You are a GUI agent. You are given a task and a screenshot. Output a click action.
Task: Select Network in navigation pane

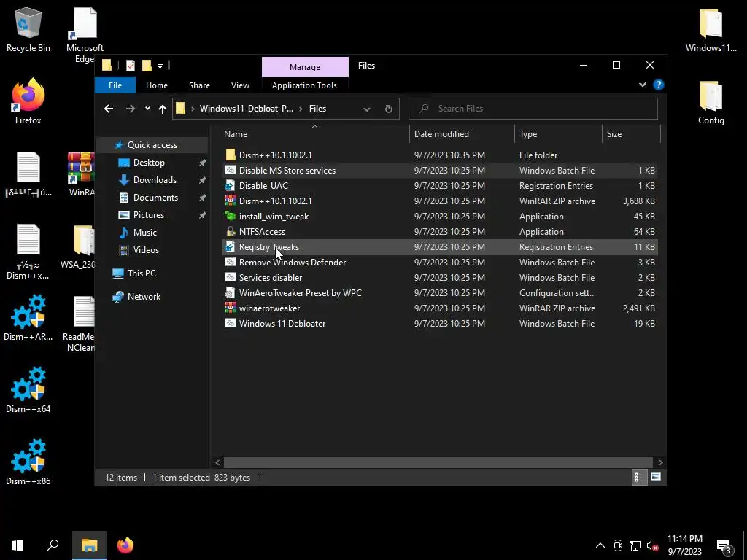click(144, 297)
